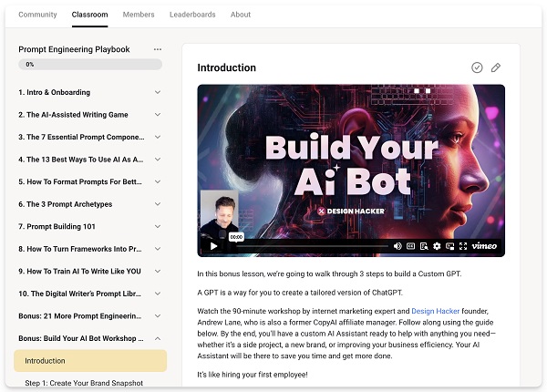The width and height of the screenshot is (547, 392).
Task: Enter fullscreen video mode
Action: tap(463, 246)
